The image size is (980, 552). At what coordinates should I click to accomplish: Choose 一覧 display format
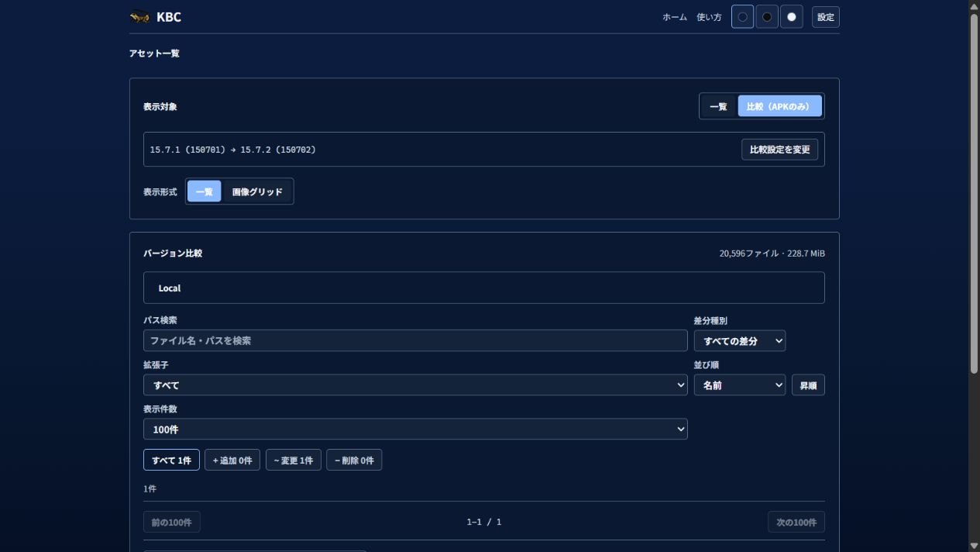[205, 191]
